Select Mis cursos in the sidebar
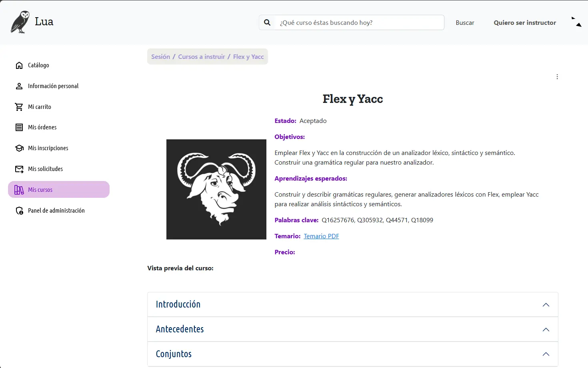Image resolution: width=588 pixels, height=368 pixels. pyautogui.click(x=59, y=189)
